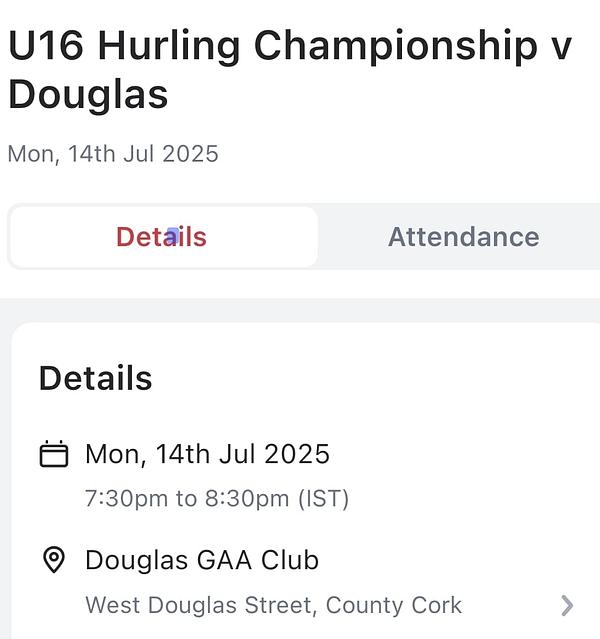Open the Douglas GAA Club location

point(202,560)
